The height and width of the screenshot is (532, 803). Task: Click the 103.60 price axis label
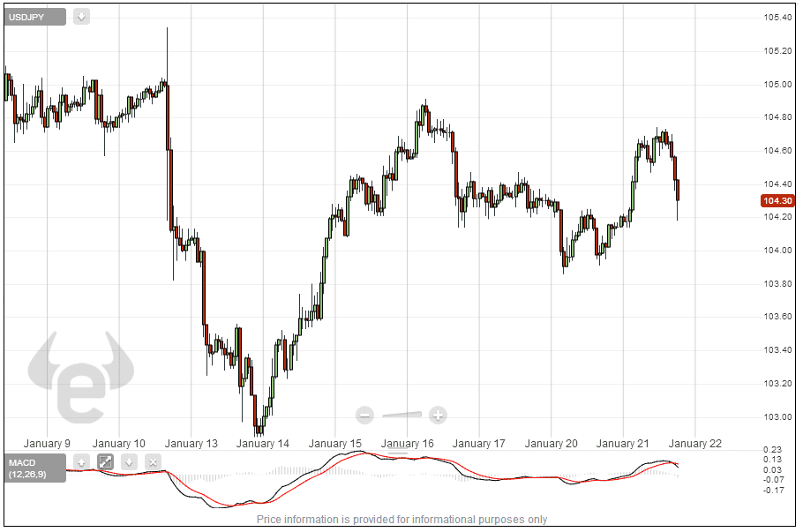[x=777, y=317]
